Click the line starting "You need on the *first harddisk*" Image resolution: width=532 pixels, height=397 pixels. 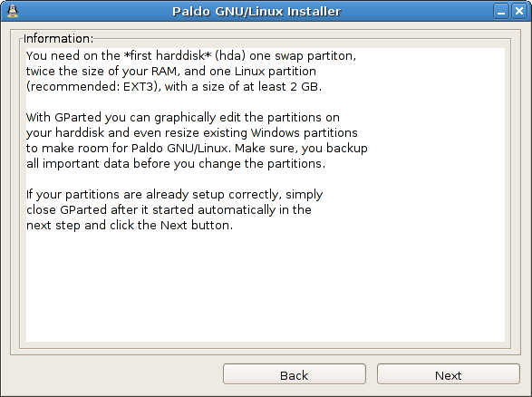click(191, 55)
